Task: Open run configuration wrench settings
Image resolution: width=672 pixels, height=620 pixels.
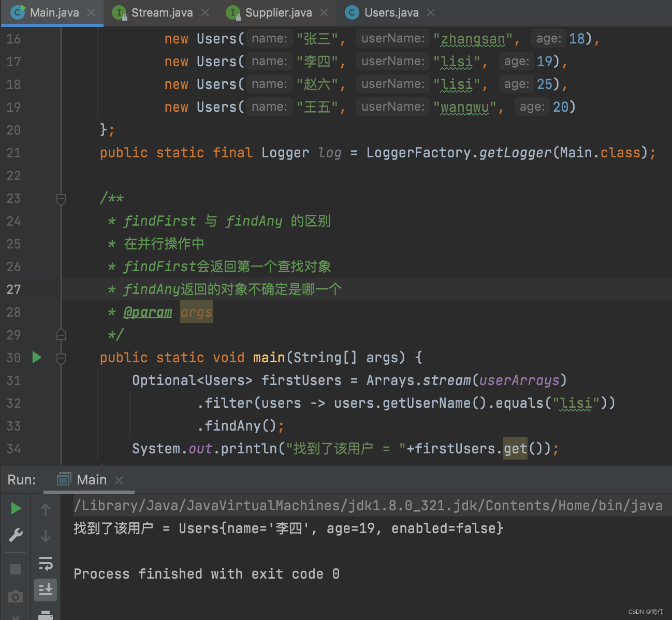Action: click(16, 535)
